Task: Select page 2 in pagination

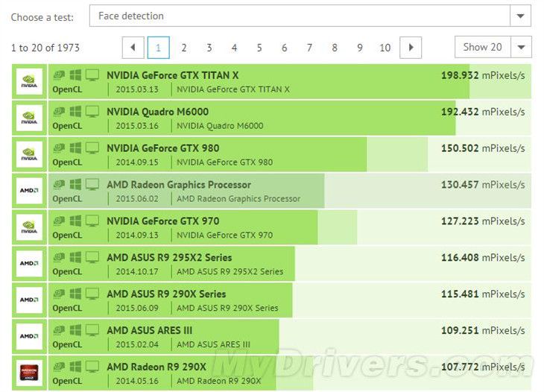Action: (x=184, y=48)
